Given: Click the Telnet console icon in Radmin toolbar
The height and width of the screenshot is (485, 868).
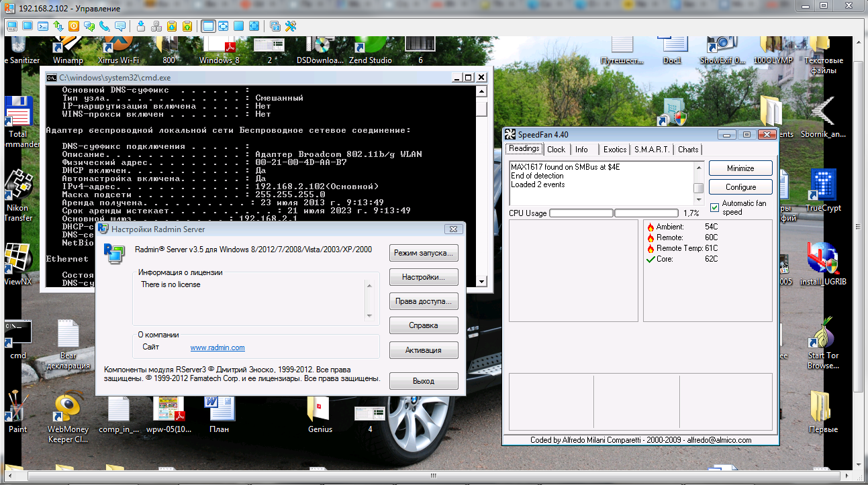Looking at the screenshot, I should click(42, 26).
